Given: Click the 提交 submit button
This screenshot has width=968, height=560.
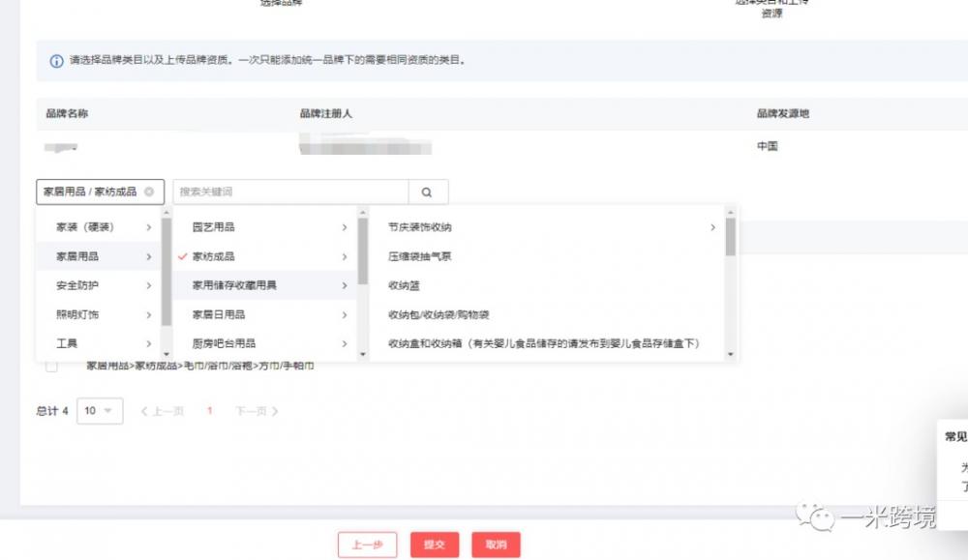Looking at the screenshot, I should click(x=434, y=545).
